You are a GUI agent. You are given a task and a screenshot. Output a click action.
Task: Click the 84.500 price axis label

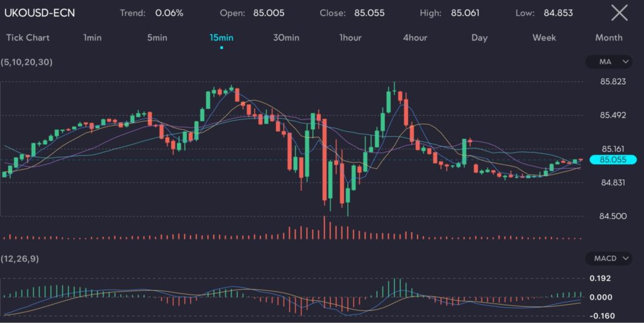coord(613,216)
